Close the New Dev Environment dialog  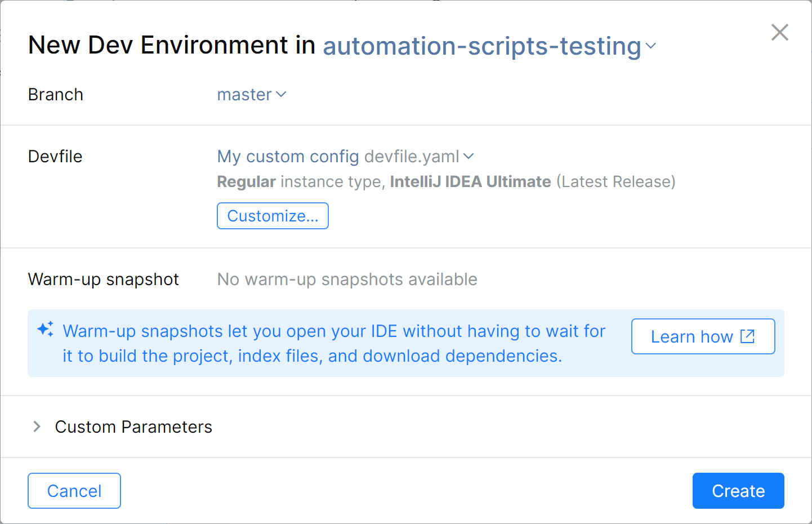pyautogui.click(x=779, y=33)
